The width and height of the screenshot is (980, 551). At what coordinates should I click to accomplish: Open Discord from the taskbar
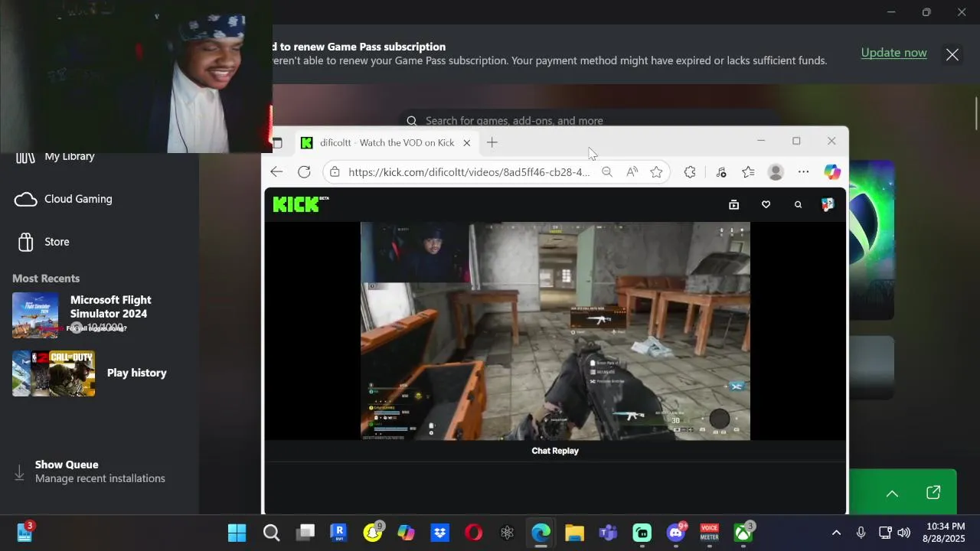coord(676,533)
